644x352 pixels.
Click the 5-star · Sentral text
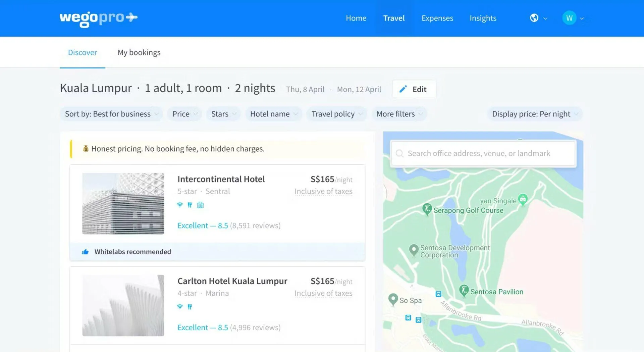(x=204, y=191)
